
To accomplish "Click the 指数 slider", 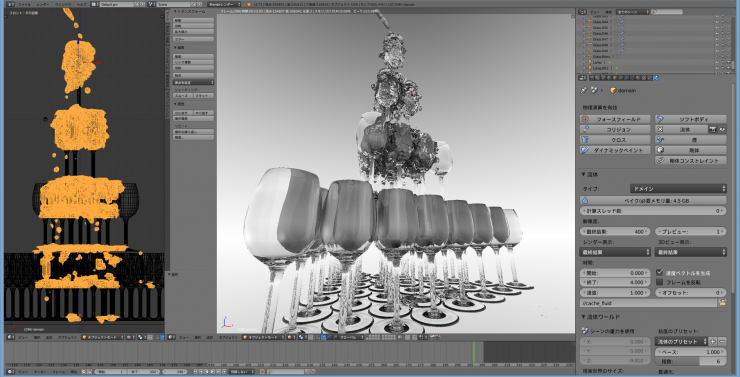I will (691, 361).
